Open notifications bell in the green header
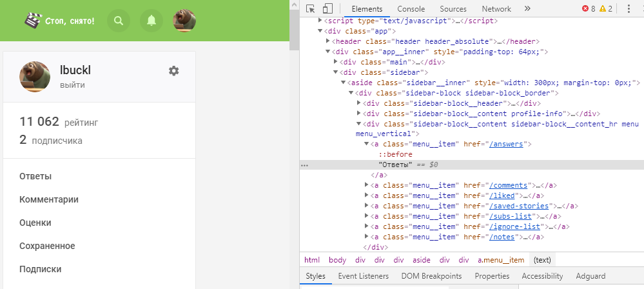The height and width of the screenshot is (289, 644). (x=151, y=21)
